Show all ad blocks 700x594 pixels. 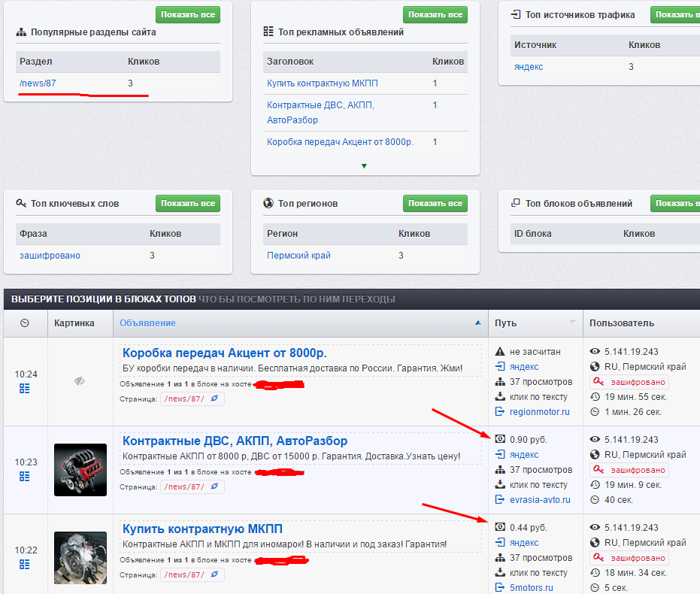675,203
